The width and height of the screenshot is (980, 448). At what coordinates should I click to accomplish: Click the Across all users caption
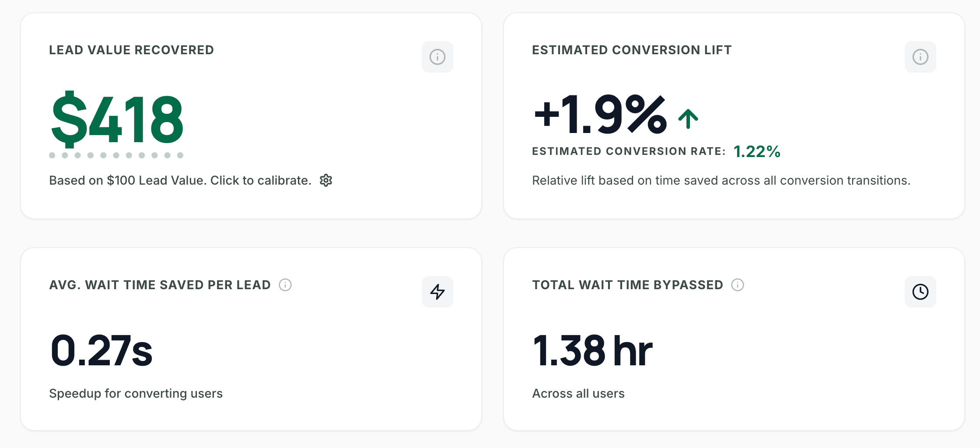pyautogui.click(x=578, y=393)
